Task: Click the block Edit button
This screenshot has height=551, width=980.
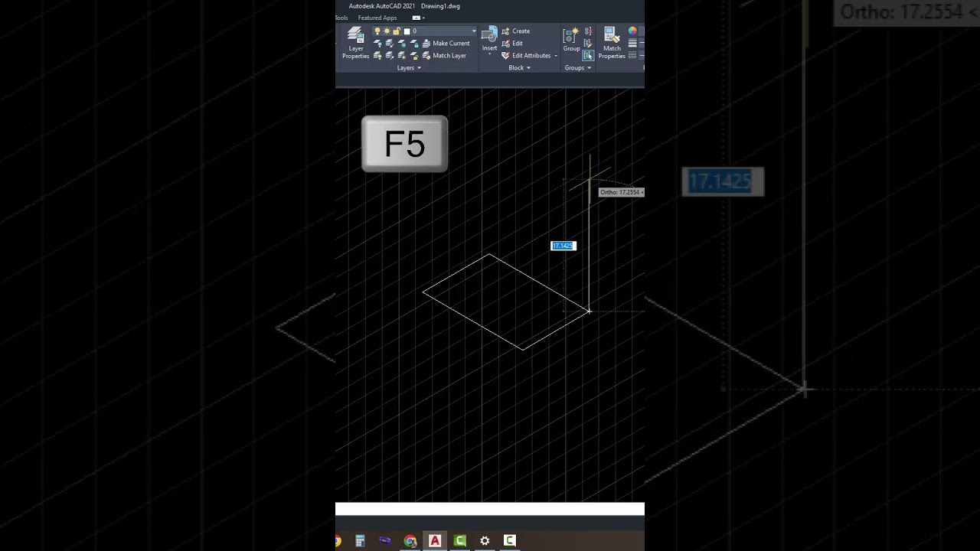Action: click(x=512, y=44)
